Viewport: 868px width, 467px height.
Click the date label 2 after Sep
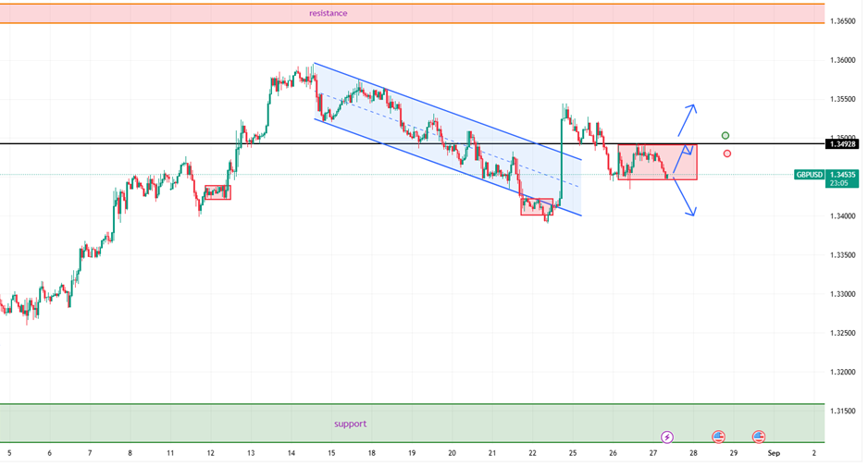813,453
